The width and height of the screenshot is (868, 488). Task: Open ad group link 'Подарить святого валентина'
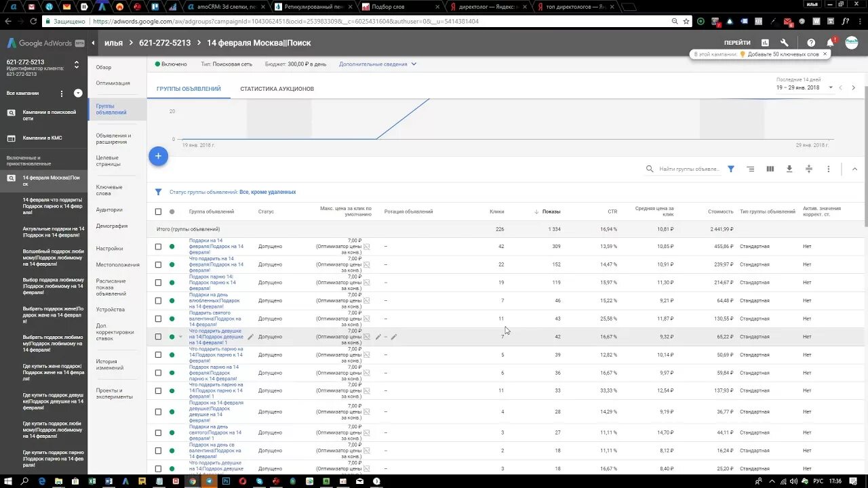[215, 319]
